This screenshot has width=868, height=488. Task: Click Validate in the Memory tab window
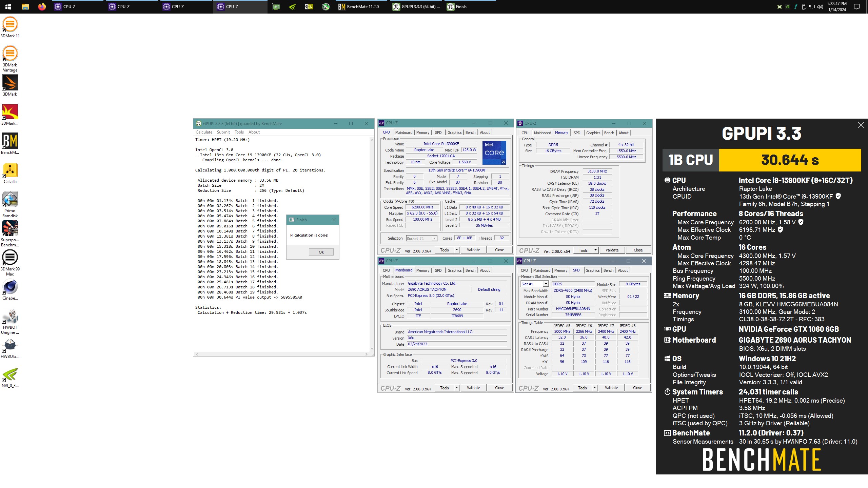(612, 250)
